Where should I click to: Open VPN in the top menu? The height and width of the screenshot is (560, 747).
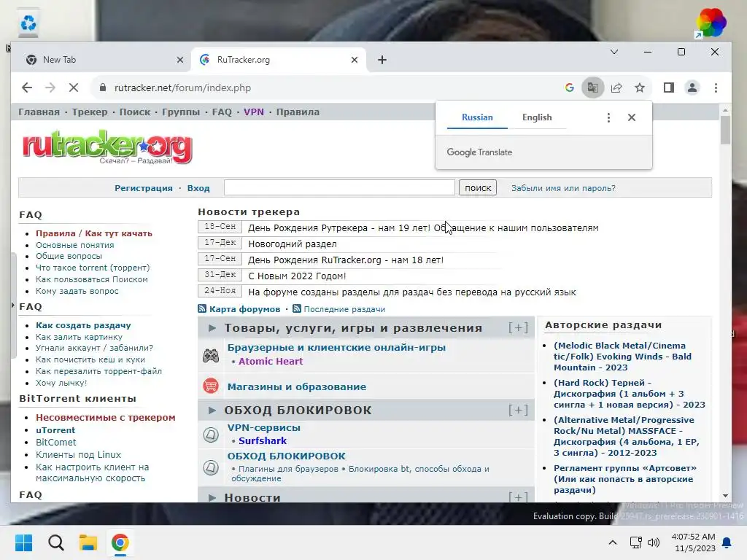coord(253,112)
